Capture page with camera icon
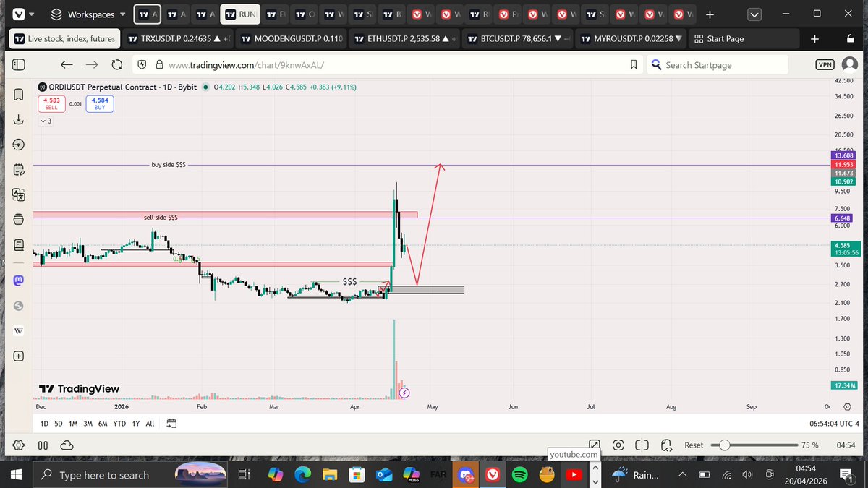Viewport: 868px width, 488px height. pyautogui.click(x=618, y=445)
